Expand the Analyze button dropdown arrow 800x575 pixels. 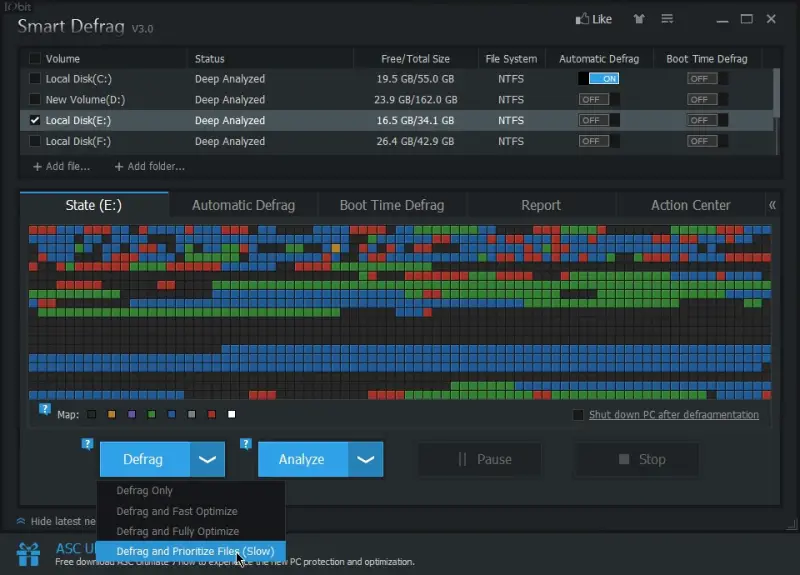(365, 459)
